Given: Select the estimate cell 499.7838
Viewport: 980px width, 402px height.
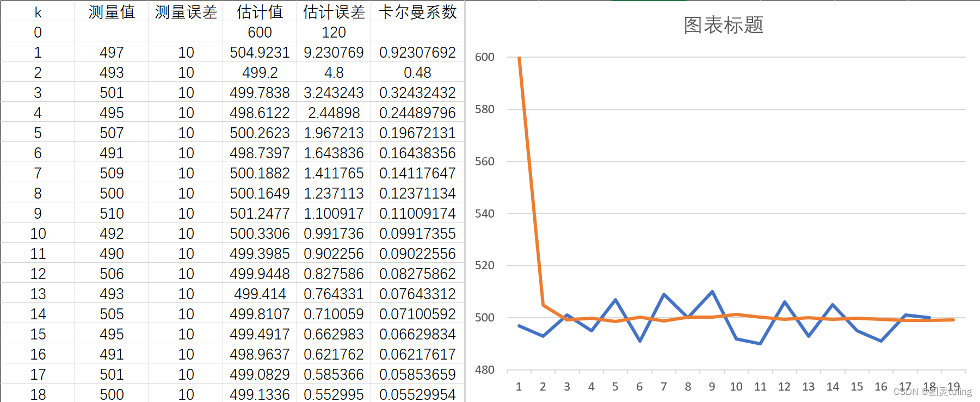Looking at the screenshot, I should (x=260, y=92).
